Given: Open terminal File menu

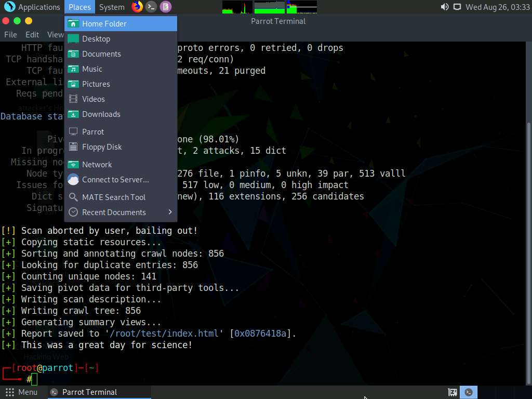Looking at the screenshot, I should pyautogui.click(x=10, y=35).
